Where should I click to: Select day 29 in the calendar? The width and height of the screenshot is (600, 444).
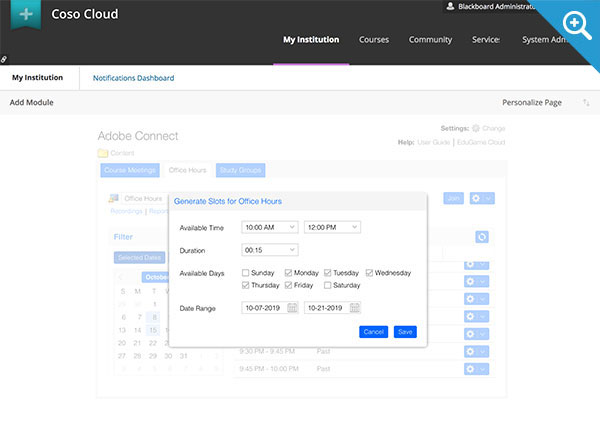[153, 356]
